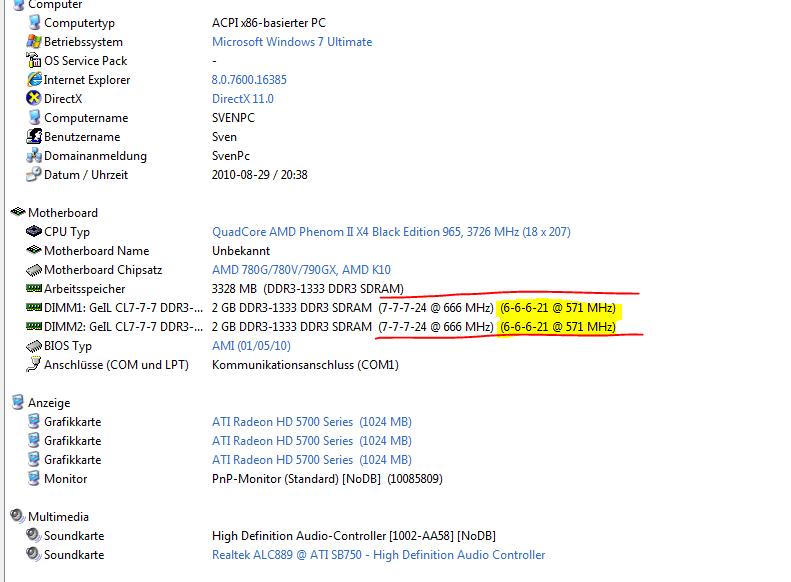Click the Computertyp row icon
The height and width of the screenshot is (582, 791).
point(34,22)
